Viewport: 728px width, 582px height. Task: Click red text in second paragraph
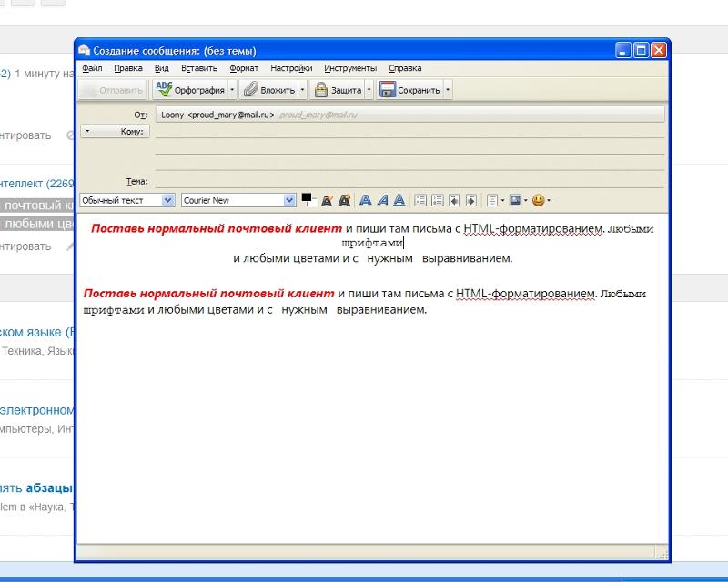[x=209, y=294]
